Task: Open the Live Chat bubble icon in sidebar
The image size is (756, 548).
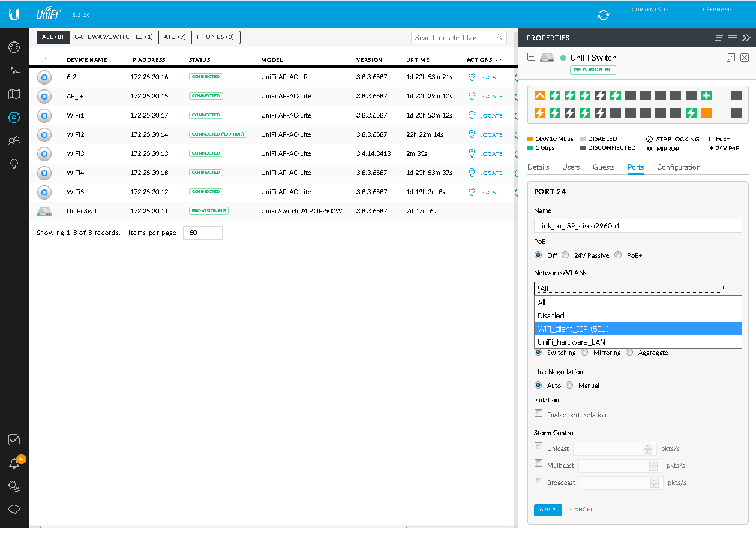Action: [x=14, y=510]
